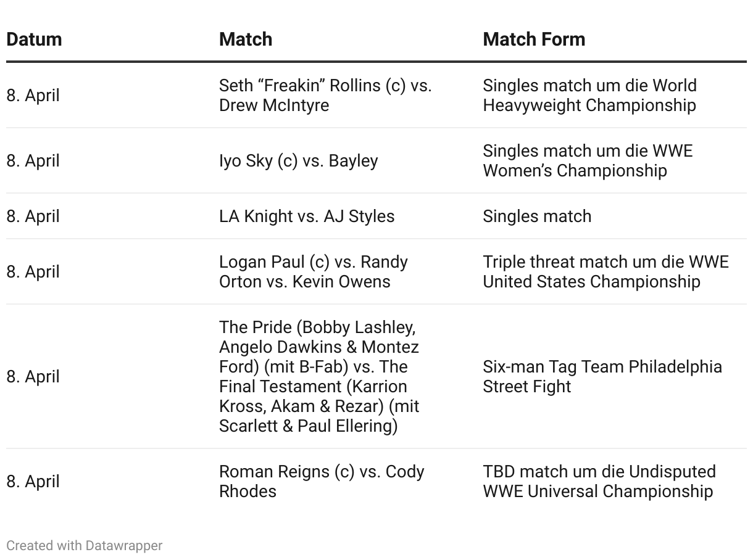The width and height of the screenshot is (753, 560).
Task: Select the plain Singles match form cell
Action: click(x=537, y=216)
